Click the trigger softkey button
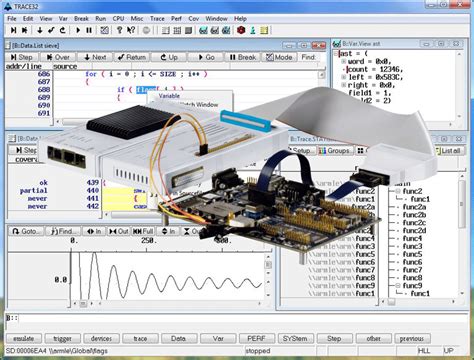This screenshot has width=474, height=360. 62,339
